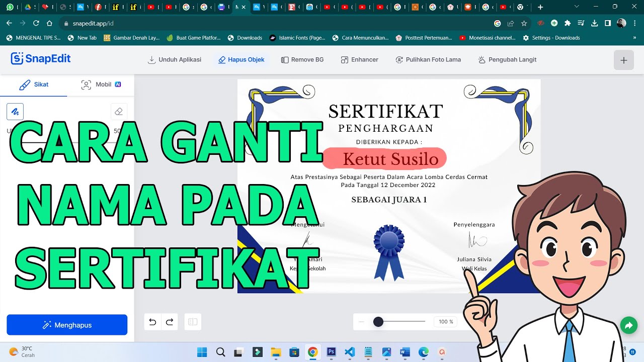Open the weather widget 30°C Cerah

coord(22,351)
